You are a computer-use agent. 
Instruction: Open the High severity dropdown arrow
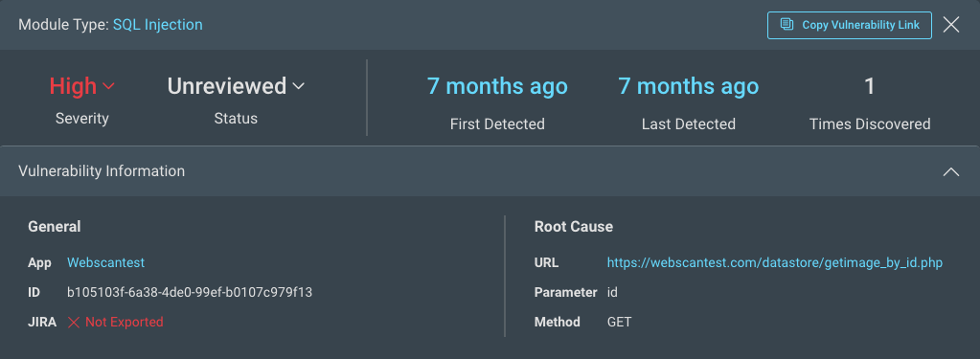tap(109, 86)
